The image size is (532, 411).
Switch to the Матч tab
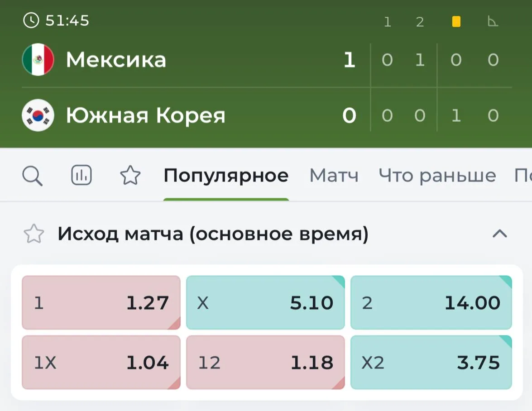[x=334, y=176]
